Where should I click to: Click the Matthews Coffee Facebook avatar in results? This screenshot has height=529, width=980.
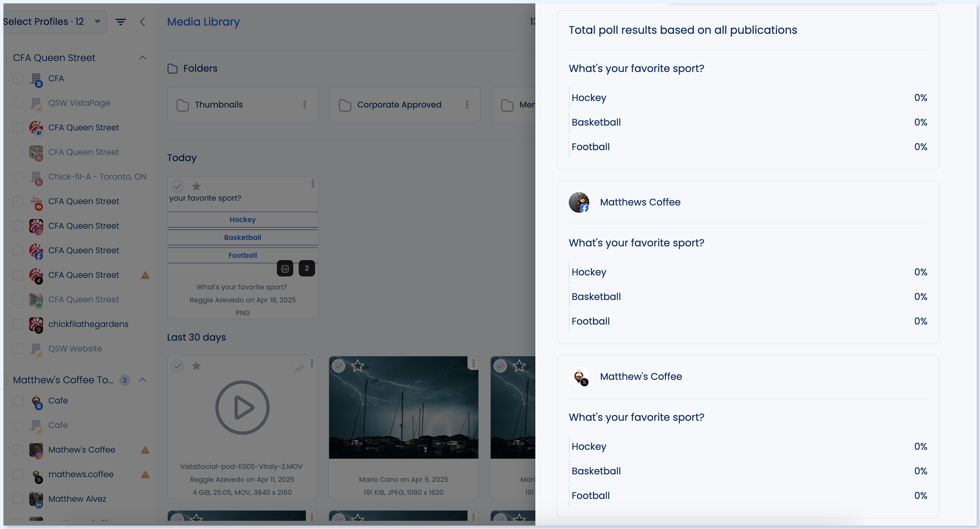coord(579,202)
